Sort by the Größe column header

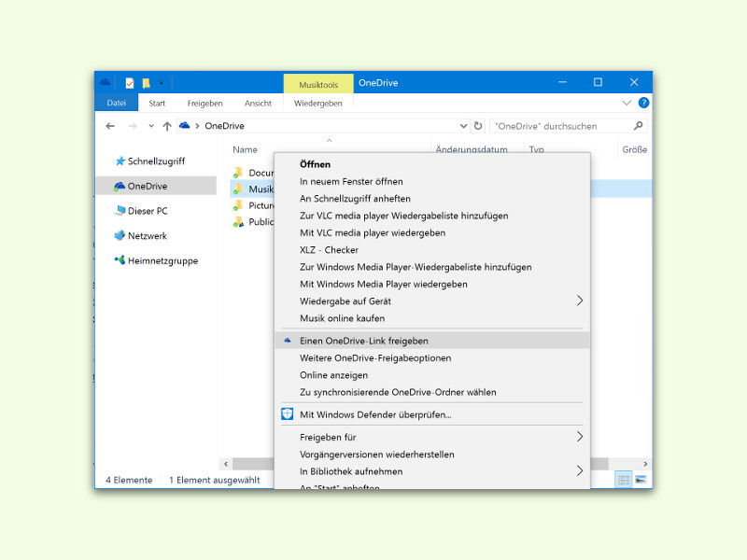coord(634,149)
